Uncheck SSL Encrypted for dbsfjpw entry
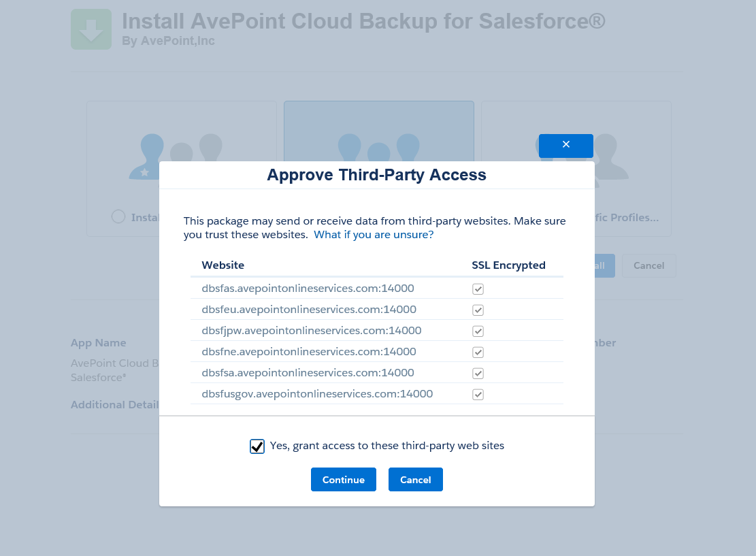756x556 pixels. (x=478, y=331)
